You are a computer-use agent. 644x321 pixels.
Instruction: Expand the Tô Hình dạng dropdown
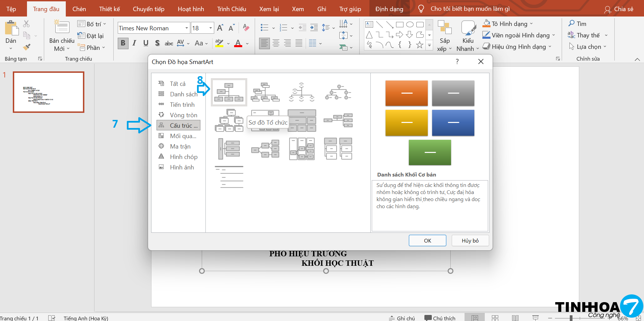point(531,24)
